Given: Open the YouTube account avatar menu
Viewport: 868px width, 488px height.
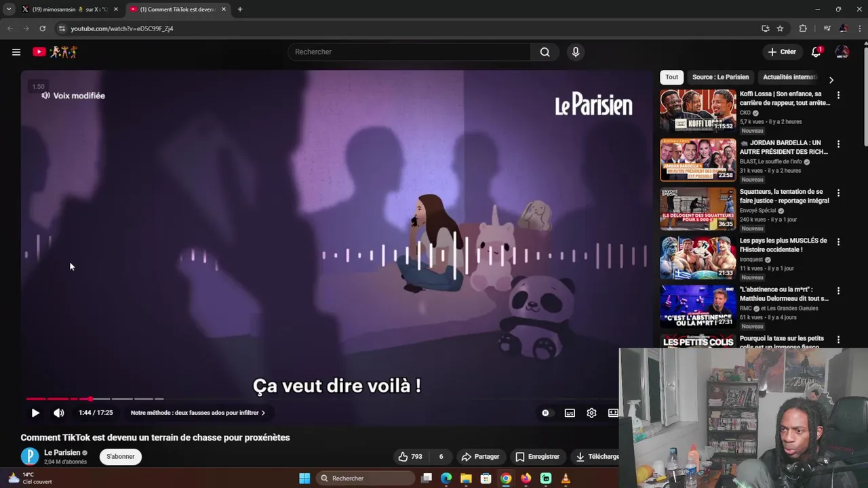Looking at the screenshot, I should click(842, 52).
